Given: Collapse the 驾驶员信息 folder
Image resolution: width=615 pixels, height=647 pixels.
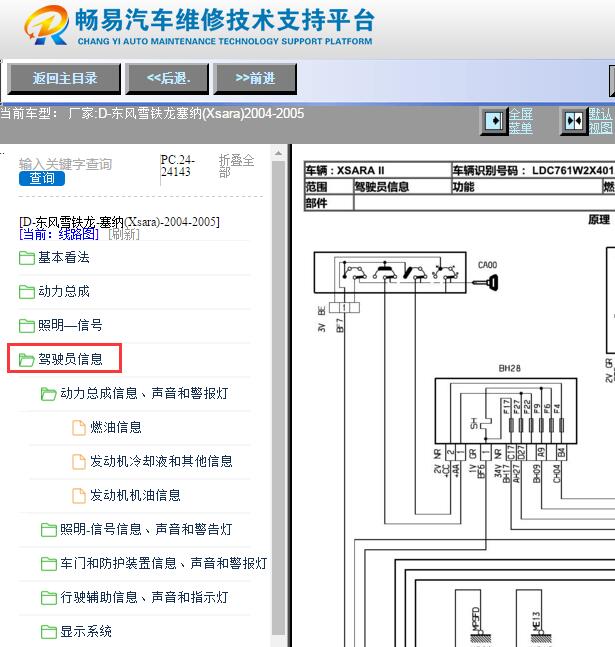Looking at the screenshot, I should click(x=70, y=359).
